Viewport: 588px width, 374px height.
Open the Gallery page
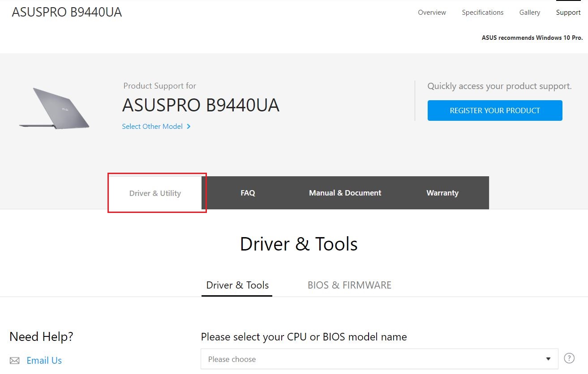[530, 13]
